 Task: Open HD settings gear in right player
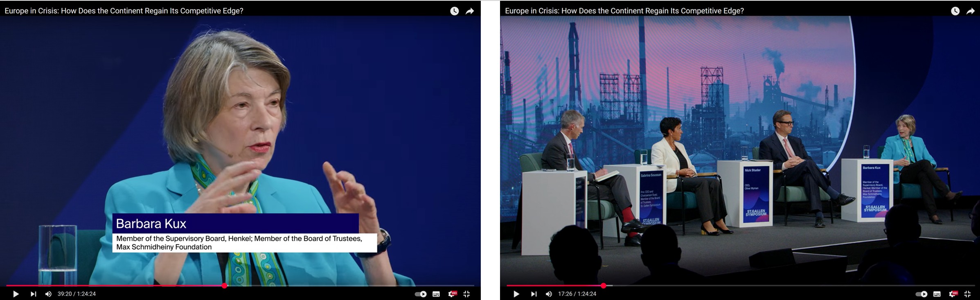(x=953, y=294)
